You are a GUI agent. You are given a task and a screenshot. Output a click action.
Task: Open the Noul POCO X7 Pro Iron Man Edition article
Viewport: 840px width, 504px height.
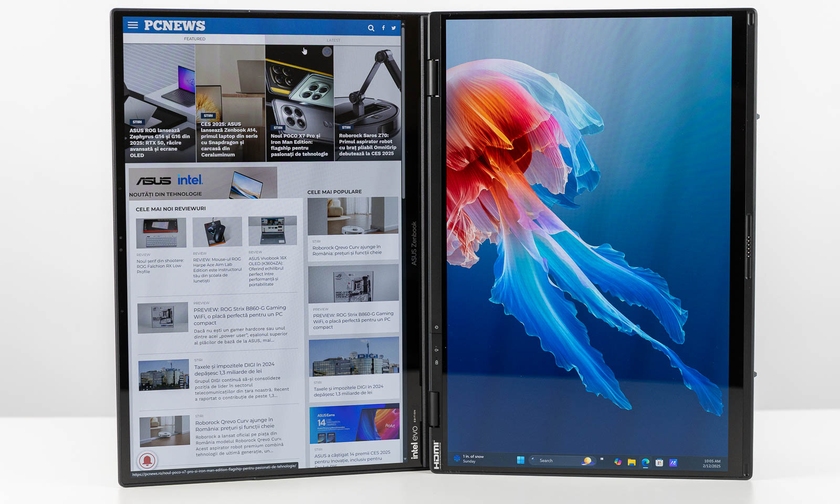299,144
